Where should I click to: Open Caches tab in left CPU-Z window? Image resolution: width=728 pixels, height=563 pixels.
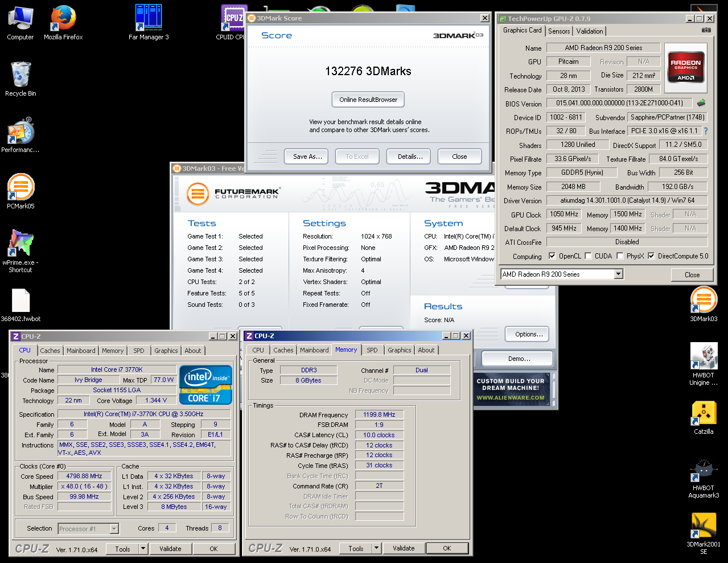(x=50, y=351)
